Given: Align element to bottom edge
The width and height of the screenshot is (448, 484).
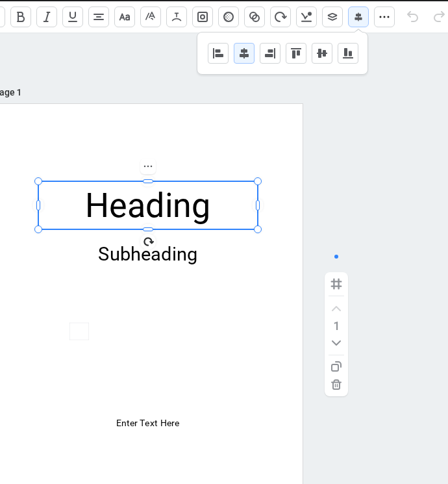Looking at the screenshot, I should click(348, 53).
